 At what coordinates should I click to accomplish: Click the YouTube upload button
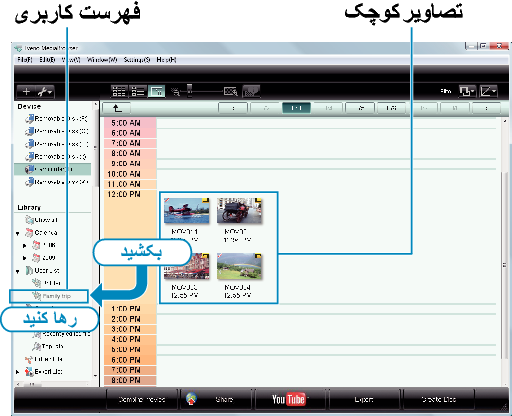[x=288, y=399]
